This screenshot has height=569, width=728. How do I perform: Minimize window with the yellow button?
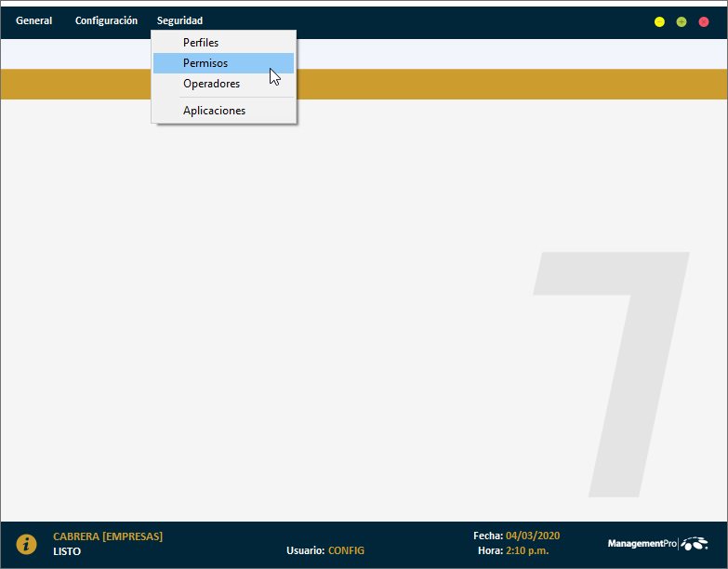pos(659,21)
